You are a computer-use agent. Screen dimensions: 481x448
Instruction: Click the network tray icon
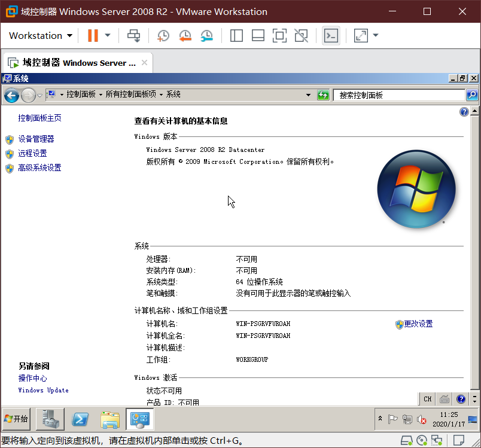[407, 419]
